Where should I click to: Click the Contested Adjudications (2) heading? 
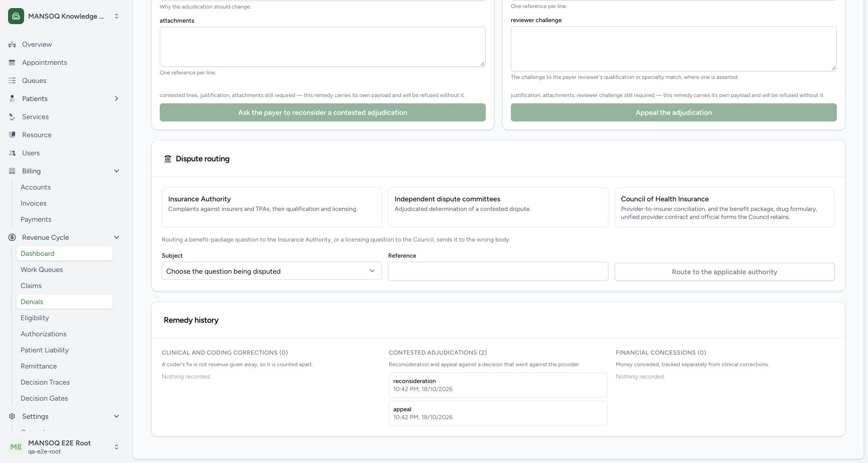(x=438, y=353)
